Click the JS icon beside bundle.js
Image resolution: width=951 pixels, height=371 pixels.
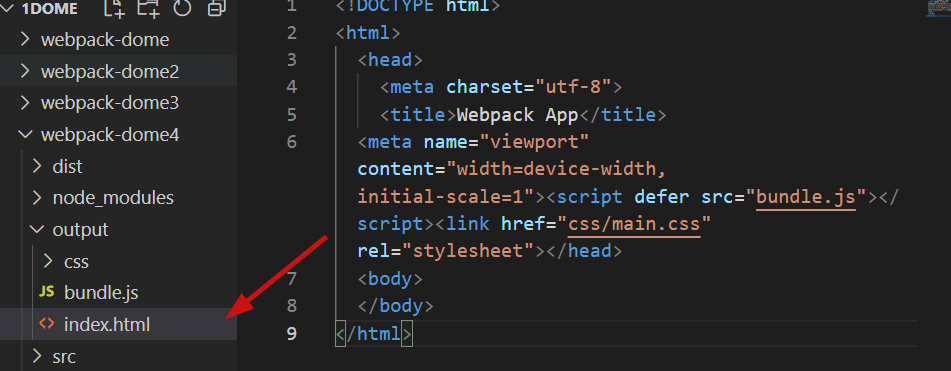(x=47, y=292)
